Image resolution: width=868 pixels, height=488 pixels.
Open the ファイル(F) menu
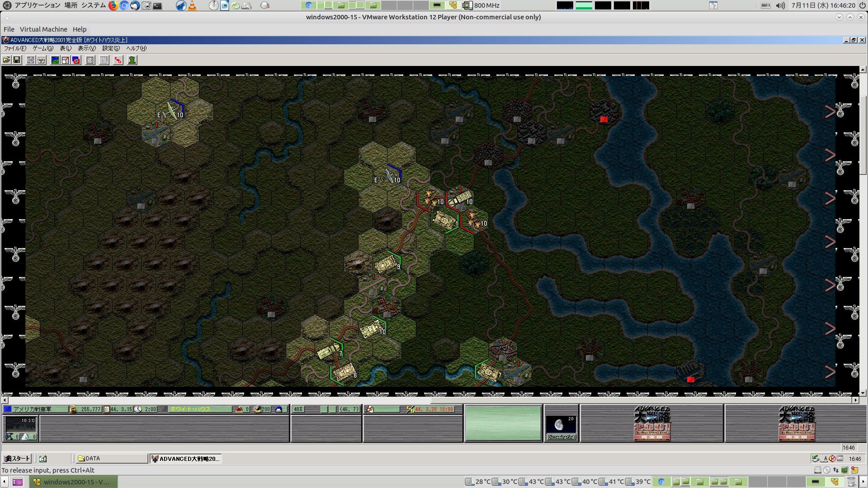(14, 48)
